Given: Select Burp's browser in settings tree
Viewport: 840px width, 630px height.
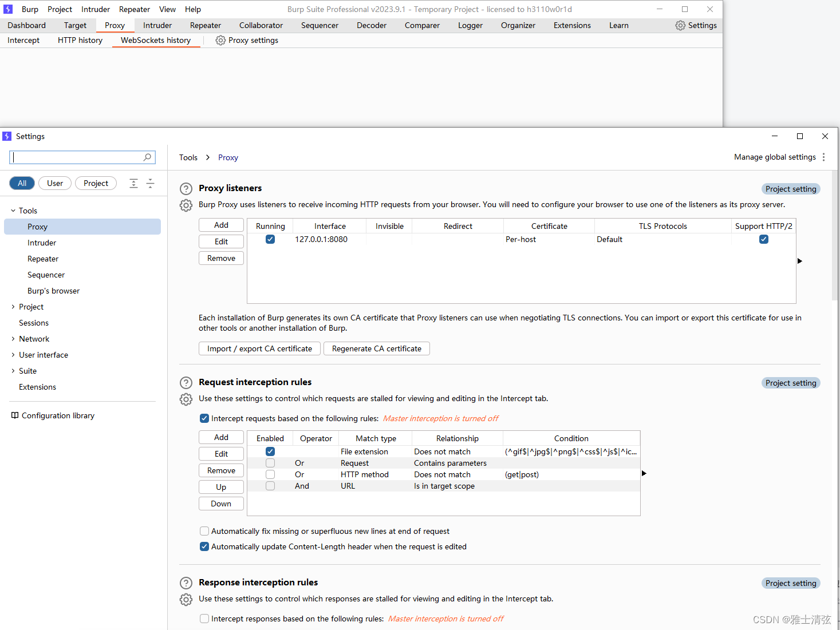Looking at the screenshot, I should (53, 291).
